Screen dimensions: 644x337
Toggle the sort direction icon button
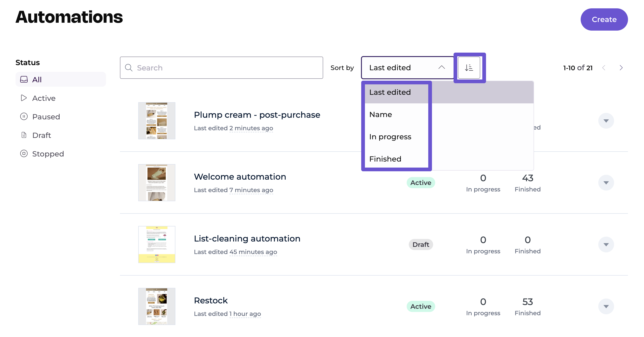(469, 68)
